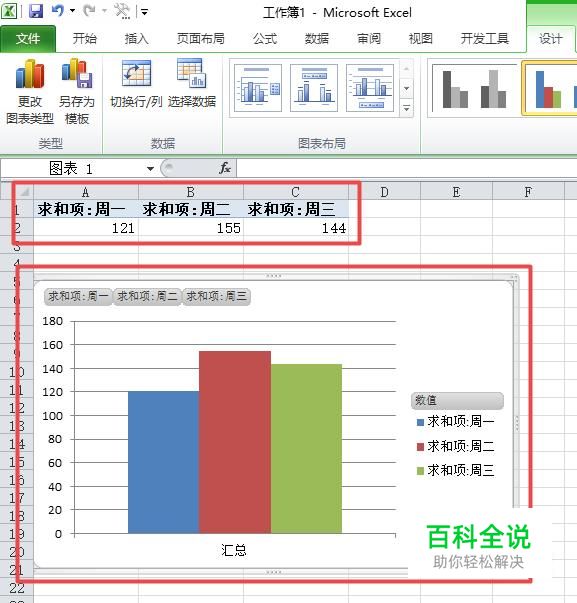Click the Excel application icon in title bar
Image resolution: width=577 pixels, height=603 pixels.
(x=8, y=11)
